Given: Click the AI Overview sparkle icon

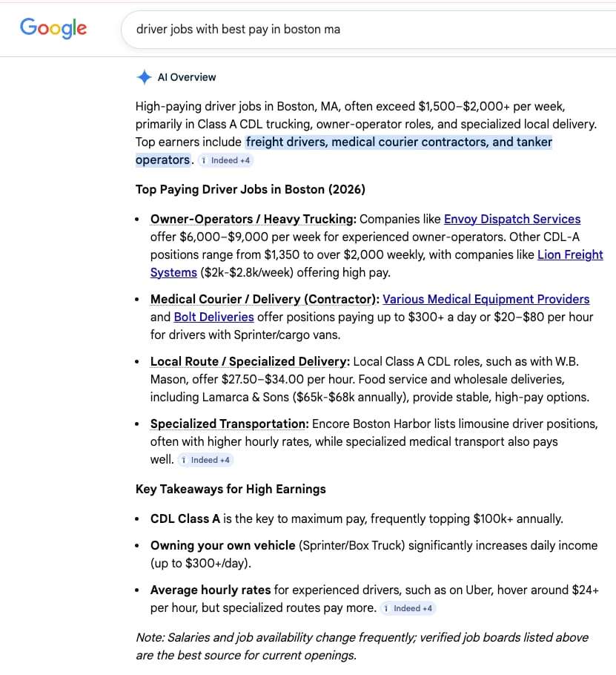Looking at the screenshot, I should 144,77.
